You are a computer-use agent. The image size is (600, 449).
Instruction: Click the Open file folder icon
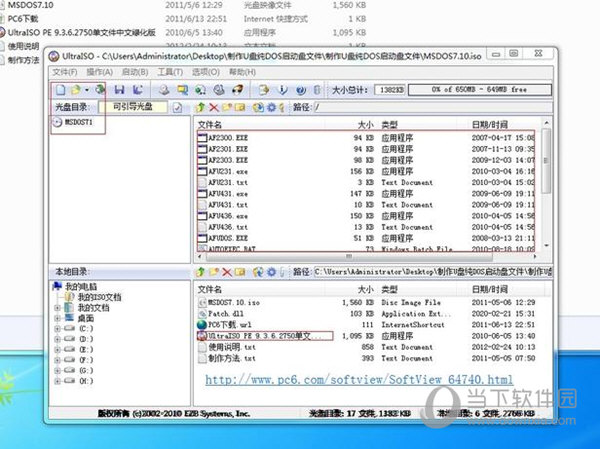[75, 90]
